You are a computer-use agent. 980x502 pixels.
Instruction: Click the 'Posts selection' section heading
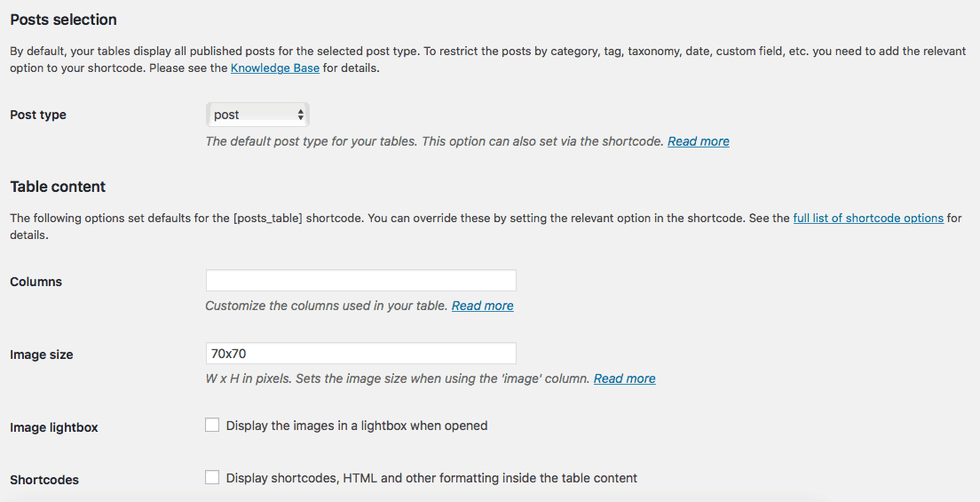point(64,20)
